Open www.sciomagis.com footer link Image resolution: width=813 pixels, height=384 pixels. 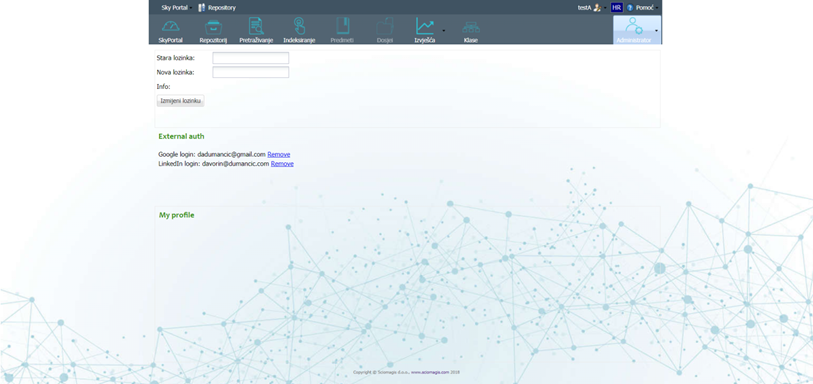tap(430, 372)
